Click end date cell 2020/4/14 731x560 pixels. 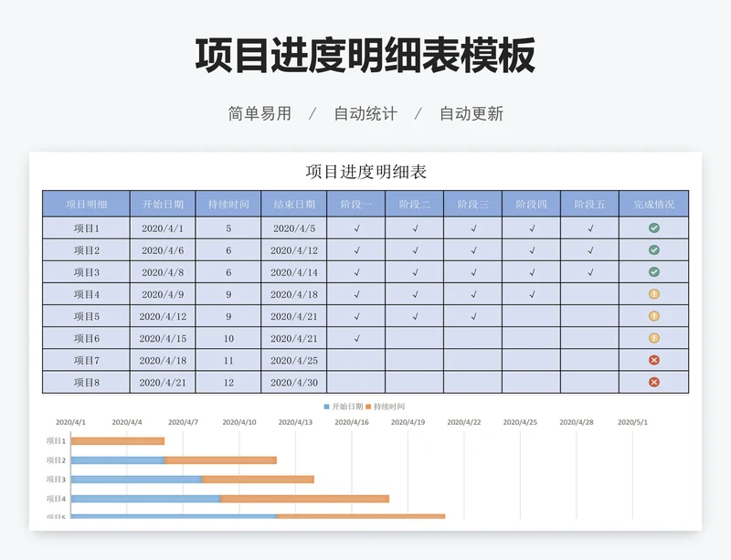click(x=294, y=272)
